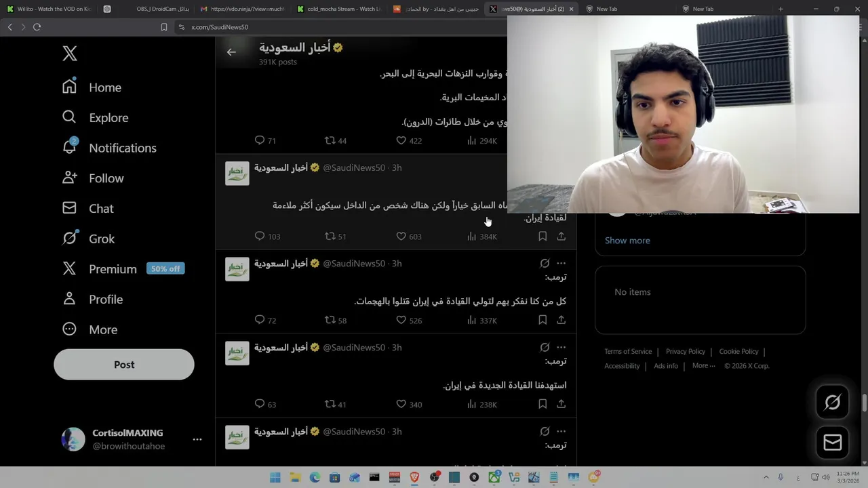Repost the tweet with 41 reposts
Image resolution: width=868 pixels, height=488 pixels.
click(x=336, y=404)
